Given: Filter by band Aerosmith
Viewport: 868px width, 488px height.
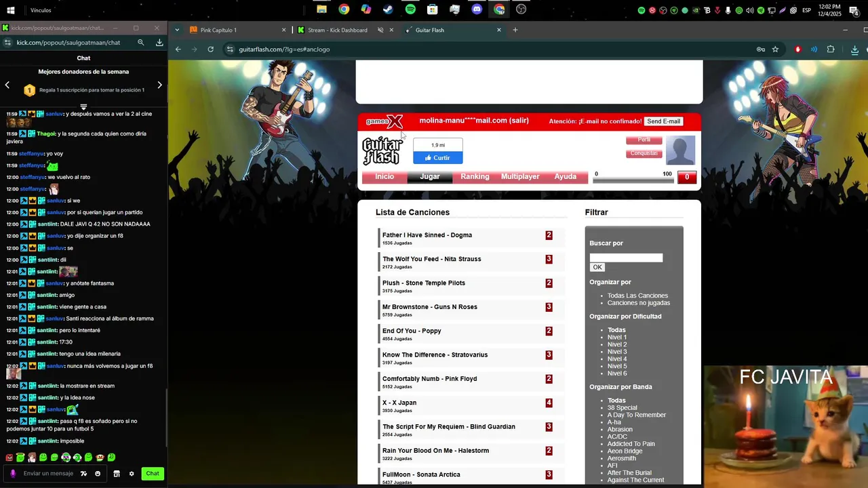Looking at the screenshot, I should [x=622, y=458].
